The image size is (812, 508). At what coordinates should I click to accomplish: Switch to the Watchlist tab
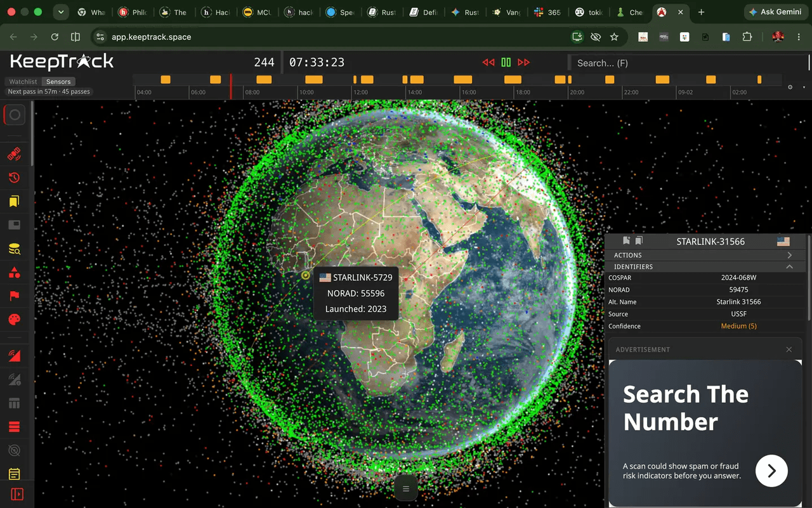(23, 82)
